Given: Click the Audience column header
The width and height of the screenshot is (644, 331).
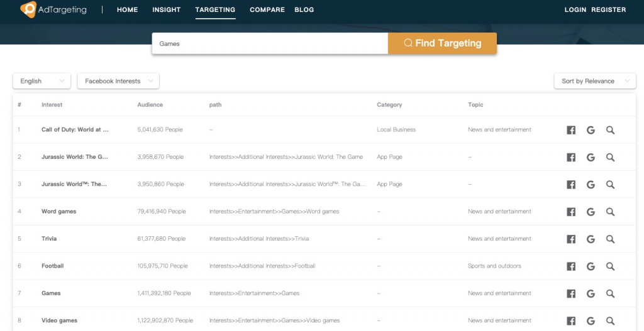Looking at the screenshot, I should tap(150, 105).
